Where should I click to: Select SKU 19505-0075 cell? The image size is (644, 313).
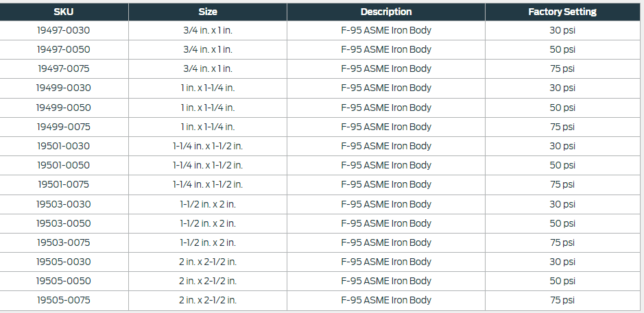tap(64, 300)
